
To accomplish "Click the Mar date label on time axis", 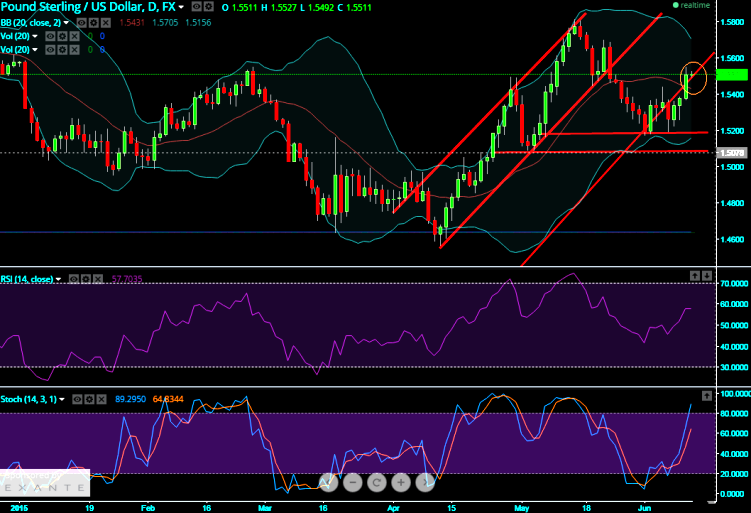I will click(265, 508).
